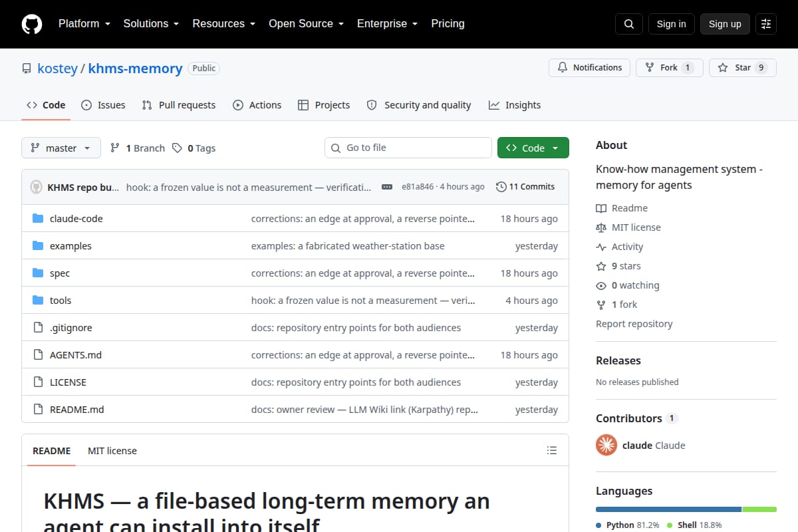The height and width of the screenshot is (532, 798).
Task: Fork the repository
Action: pos(669,68)
